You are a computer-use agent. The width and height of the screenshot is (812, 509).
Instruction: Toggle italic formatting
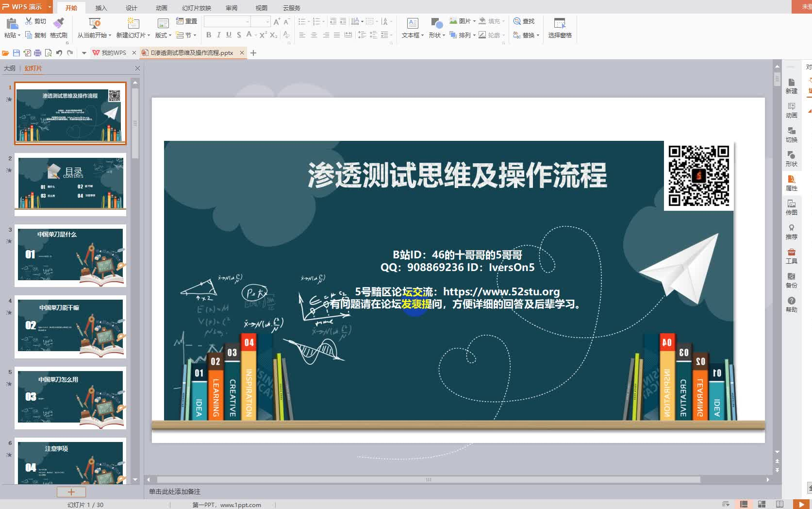click(x=219, y=35)
